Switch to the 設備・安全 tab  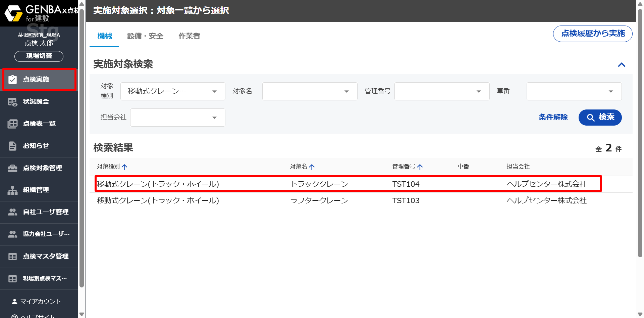[x=145, y=36]
